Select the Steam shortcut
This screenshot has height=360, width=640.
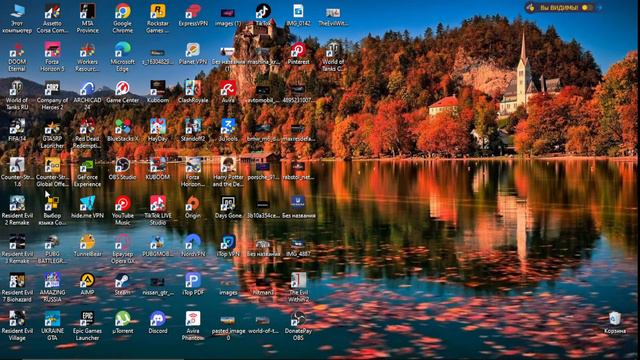coord(122,284)
